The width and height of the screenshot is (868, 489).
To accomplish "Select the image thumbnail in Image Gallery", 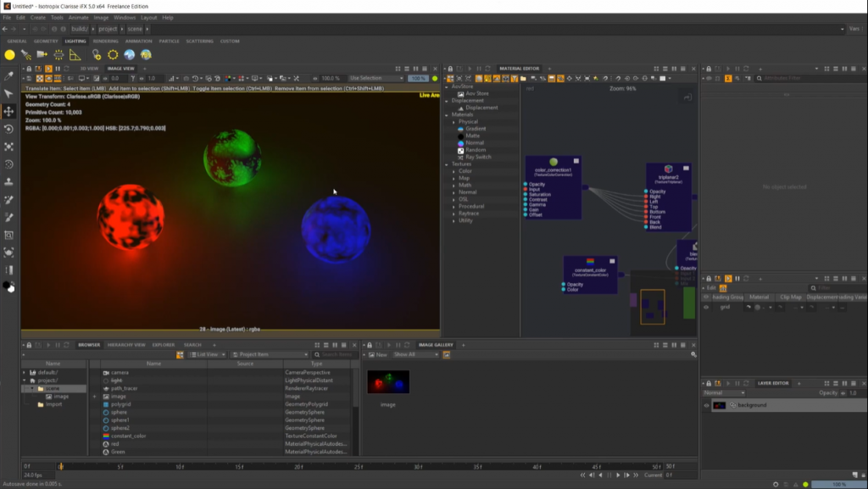I will click(387, 382).
